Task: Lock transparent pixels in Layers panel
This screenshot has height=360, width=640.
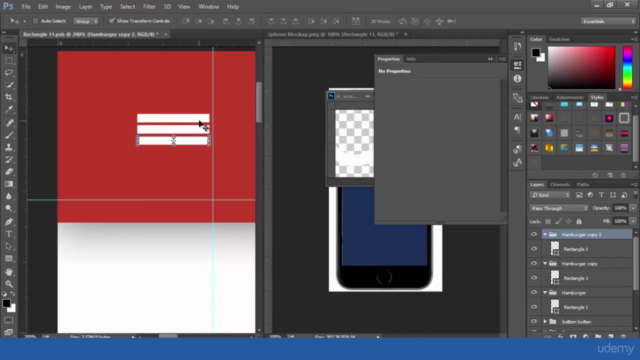Action: click(x=548, y=221)
